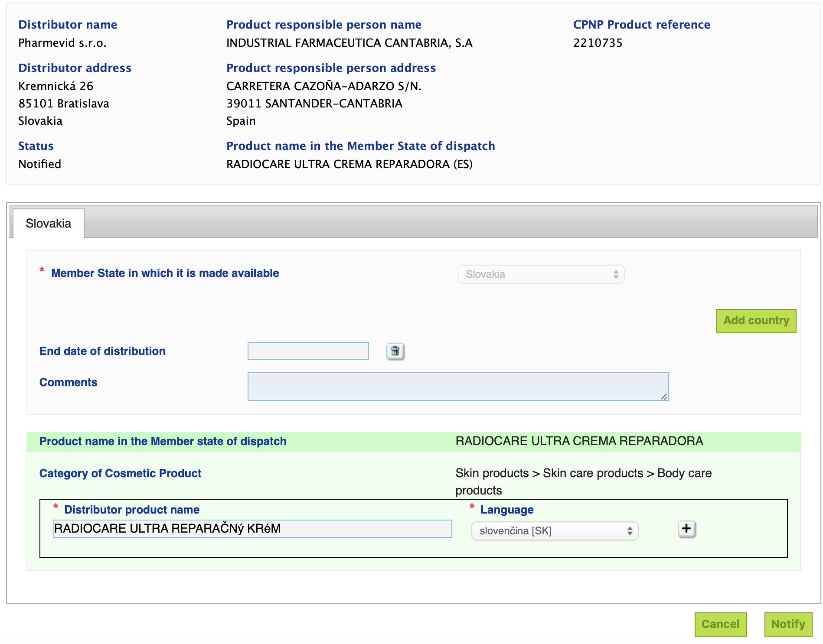Screen dimensions: 823x644
Task: Click the Distributor product name text field
Action: point(252,529)
